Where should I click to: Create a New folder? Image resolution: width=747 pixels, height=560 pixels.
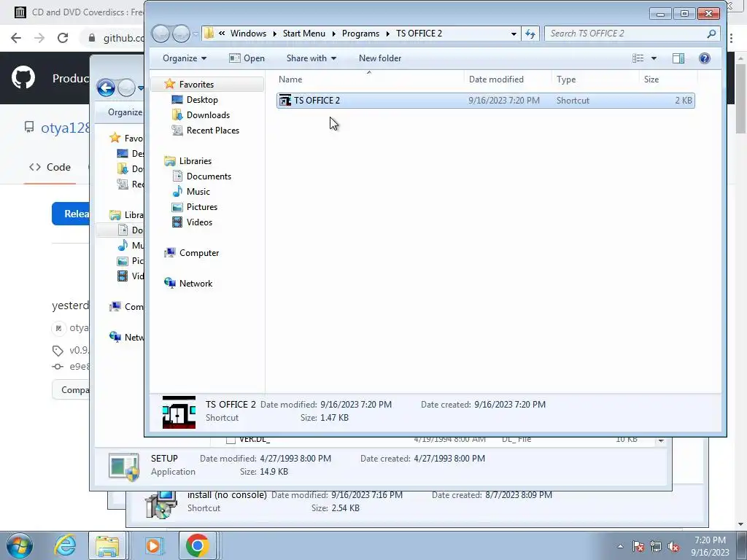click(379, 58)
